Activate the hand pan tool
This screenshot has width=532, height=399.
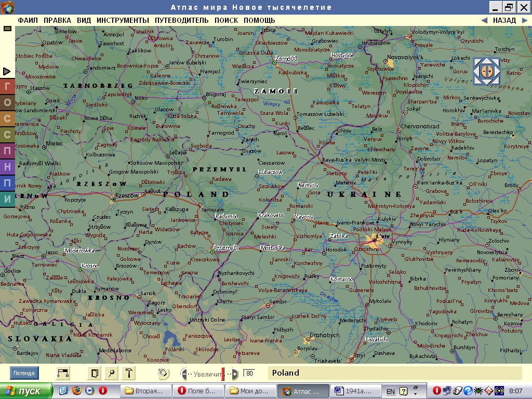click(x=163, y=373)
